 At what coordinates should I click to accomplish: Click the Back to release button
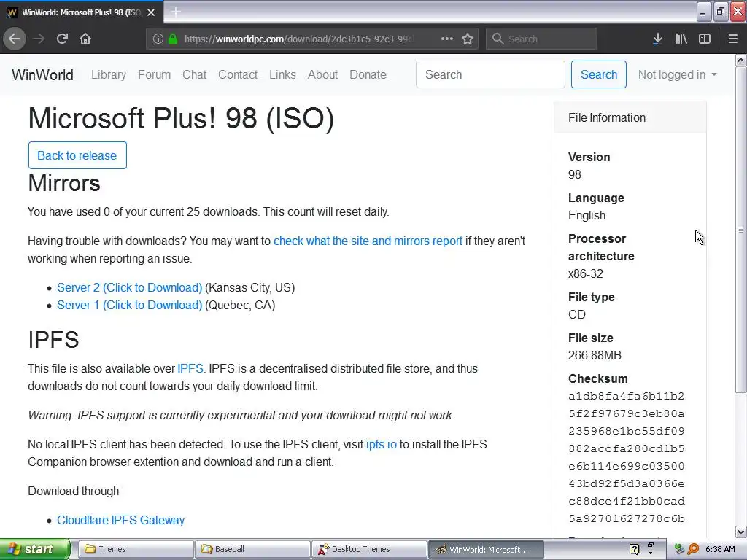77,155
